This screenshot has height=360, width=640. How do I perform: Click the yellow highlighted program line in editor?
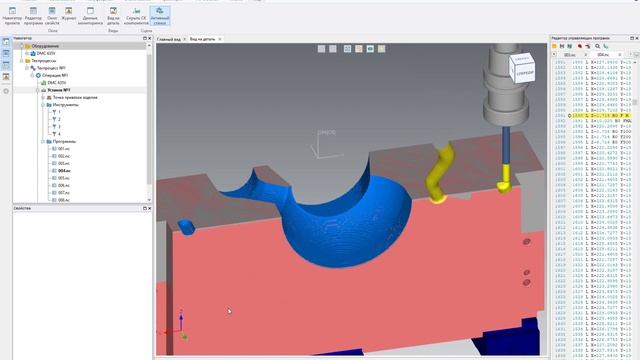click(x=601, y=116)
